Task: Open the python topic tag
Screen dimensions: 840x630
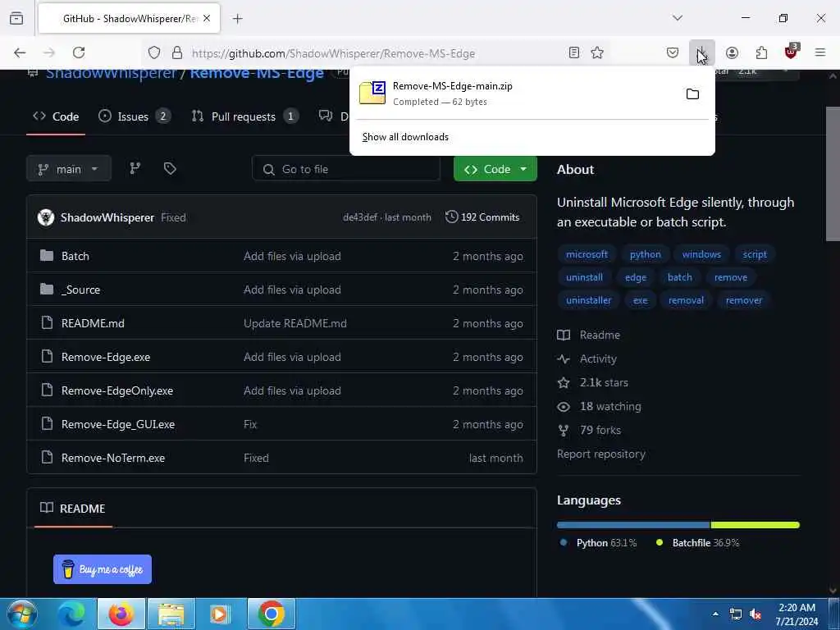Action: click(645, 254)
